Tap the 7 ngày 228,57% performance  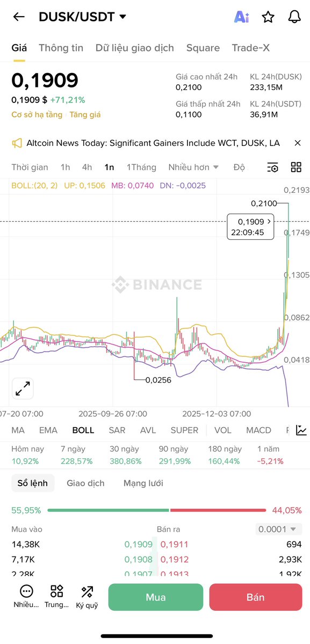[x=77, y=455]
